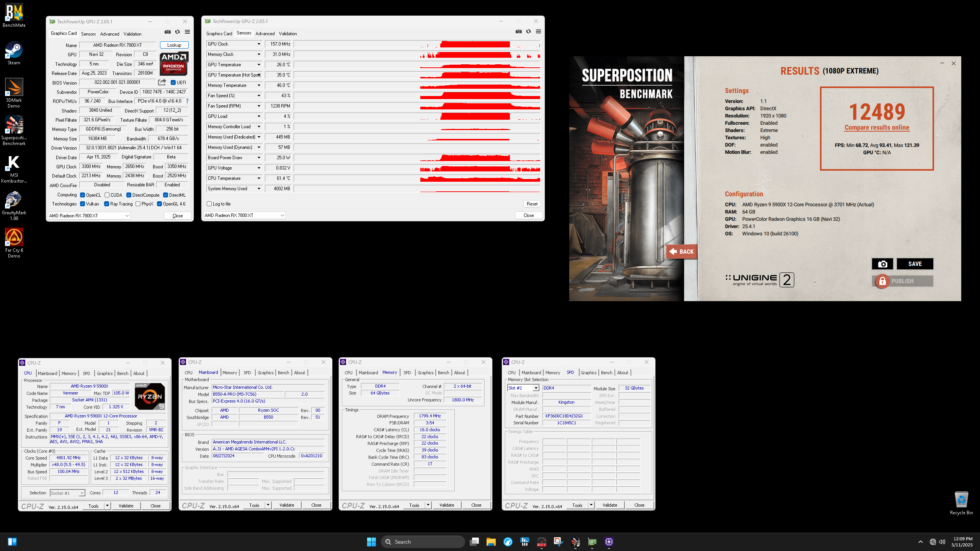Toggle the PhysX checkbox
The width and height of the screenshot is (980, 551).
click(138, 204)
